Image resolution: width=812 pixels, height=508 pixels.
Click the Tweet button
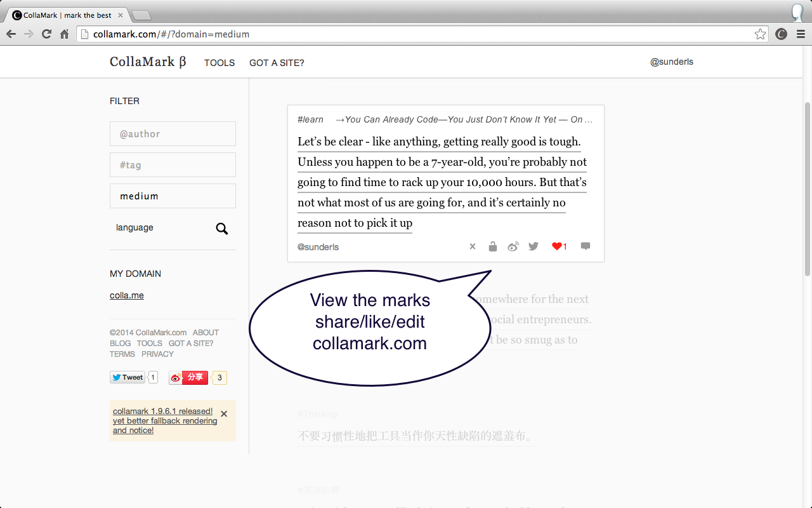pyautogui.click(x=128, y=377)
